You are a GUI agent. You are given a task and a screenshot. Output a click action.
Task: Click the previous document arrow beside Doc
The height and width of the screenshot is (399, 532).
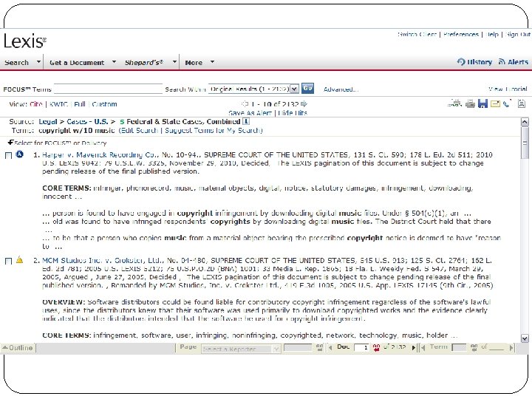coord(330,347)
